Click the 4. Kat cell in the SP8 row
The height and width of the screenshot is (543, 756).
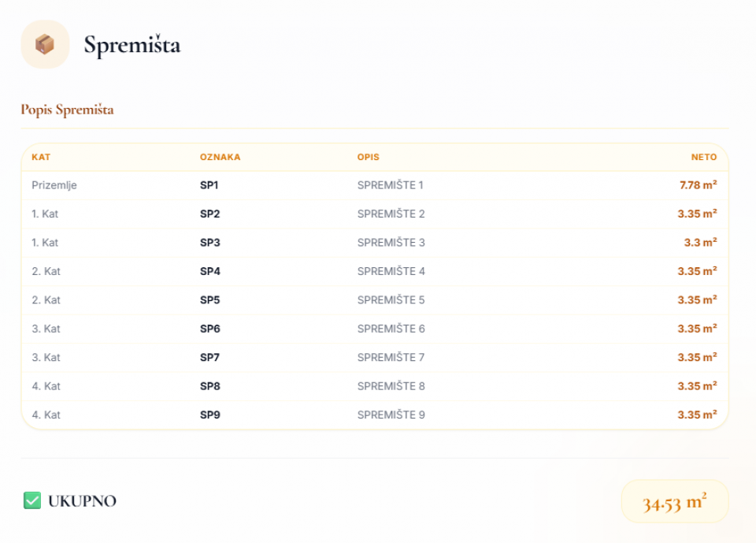(x=46, y=386)
